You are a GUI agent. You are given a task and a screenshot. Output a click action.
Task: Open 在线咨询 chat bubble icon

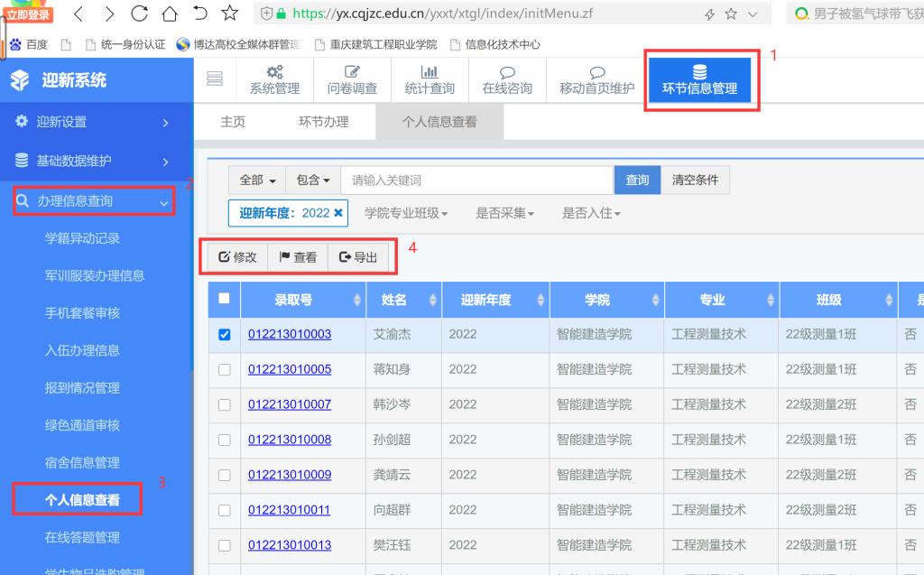click(507, 72)
